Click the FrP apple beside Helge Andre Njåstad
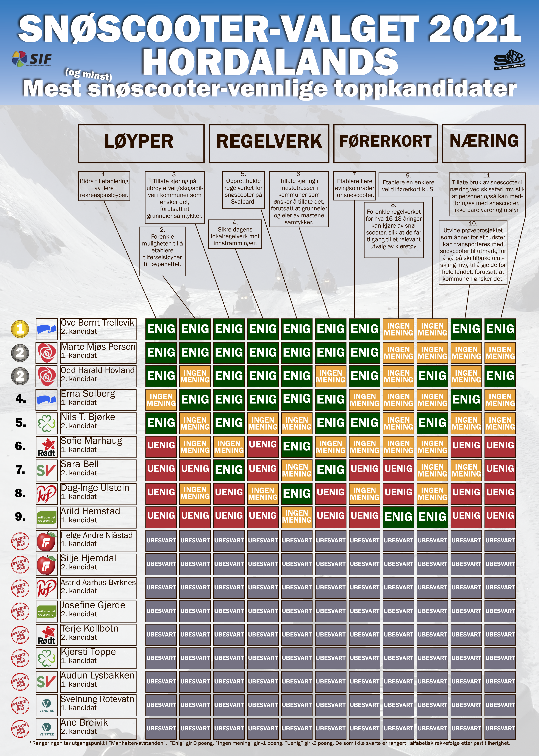The image size is (539, 756). [x=47, y=541]
